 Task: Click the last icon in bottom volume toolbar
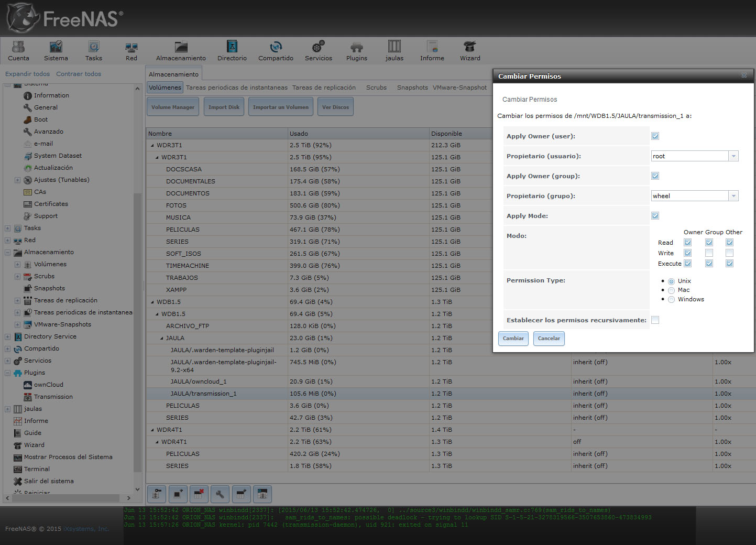[x=262, y=494]
